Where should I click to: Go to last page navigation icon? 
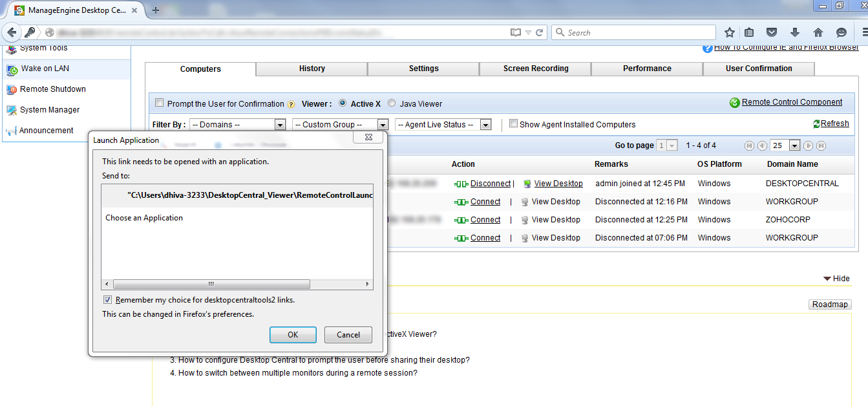pyautogui.click(x=821, y=145)
